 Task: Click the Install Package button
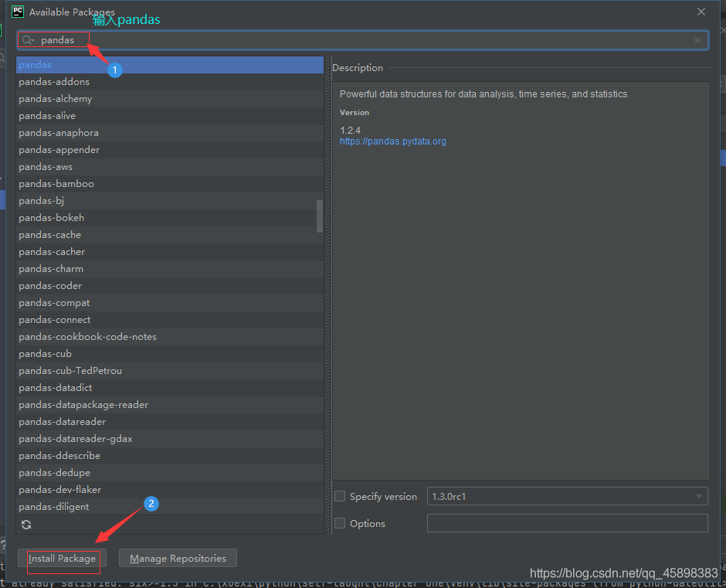point(62,558)
